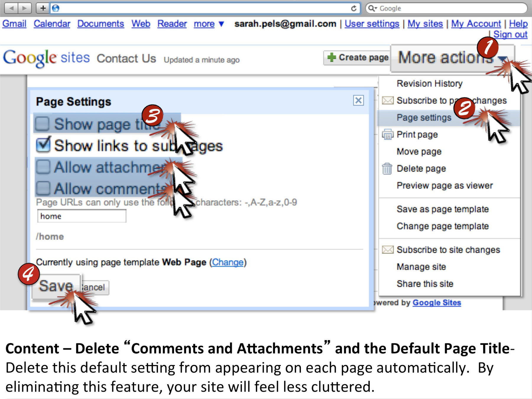Click the page URL field containing home
Image resolution: width=532 pixels, height=399 pixels.
82,216
